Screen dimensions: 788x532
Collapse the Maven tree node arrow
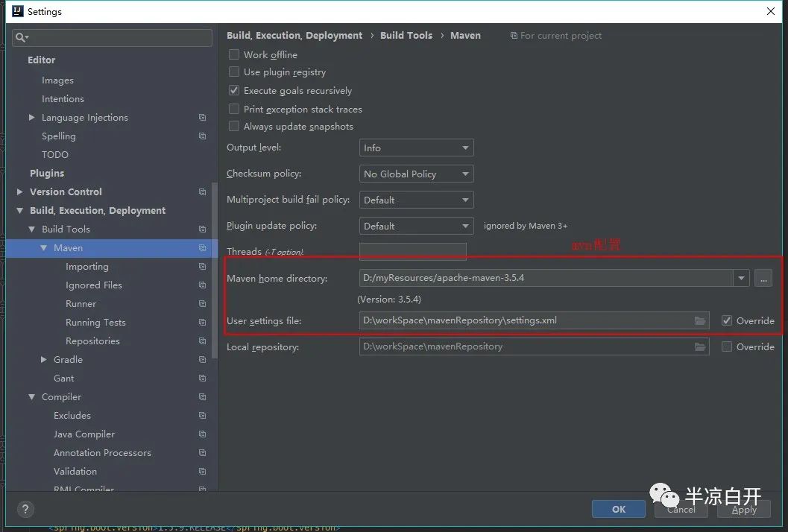(44, 247)
